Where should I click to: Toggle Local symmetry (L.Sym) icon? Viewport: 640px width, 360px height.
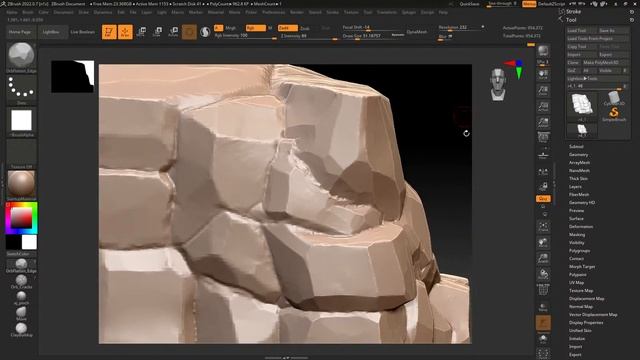tap(543, 171)
